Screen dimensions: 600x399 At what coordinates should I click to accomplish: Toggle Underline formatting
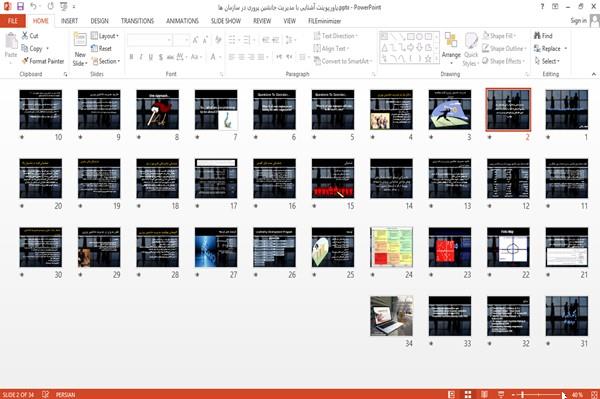click(151, 57)
